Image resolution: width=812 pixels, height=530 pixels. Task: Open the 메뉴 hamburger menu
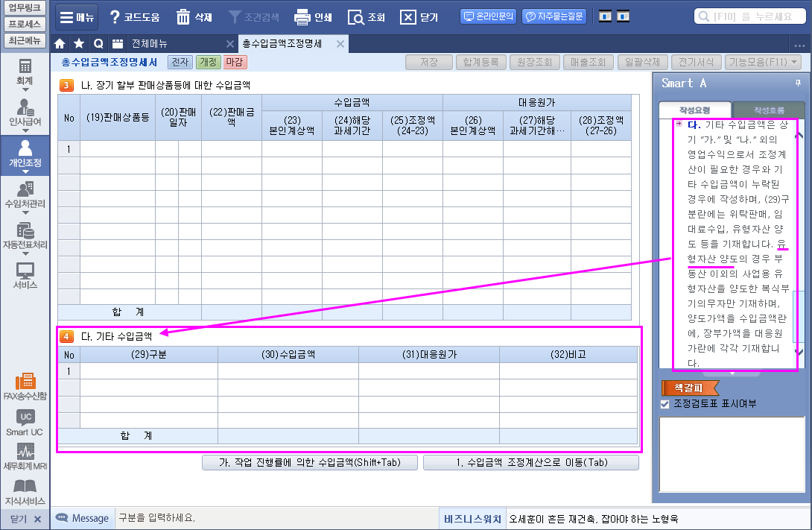point(77,17)
